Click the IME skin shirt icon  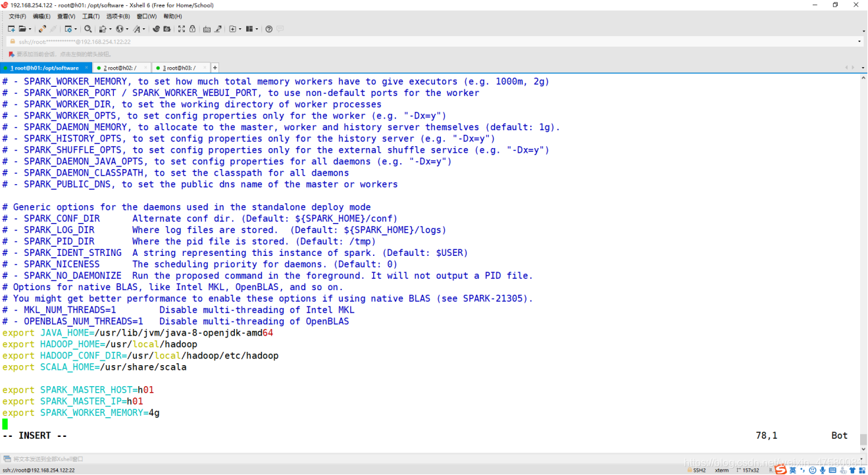[852, 470]
